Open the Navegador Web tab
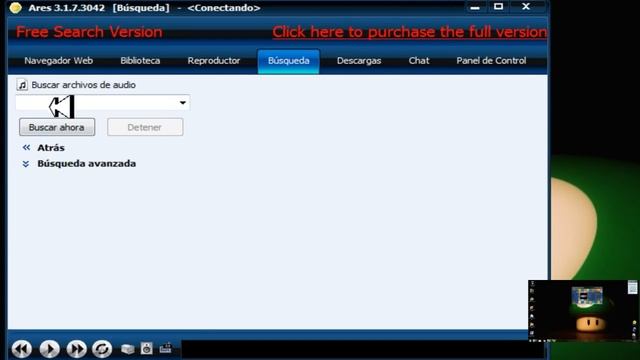This screenshot has width=640, height=360. (x=58, y=61)
